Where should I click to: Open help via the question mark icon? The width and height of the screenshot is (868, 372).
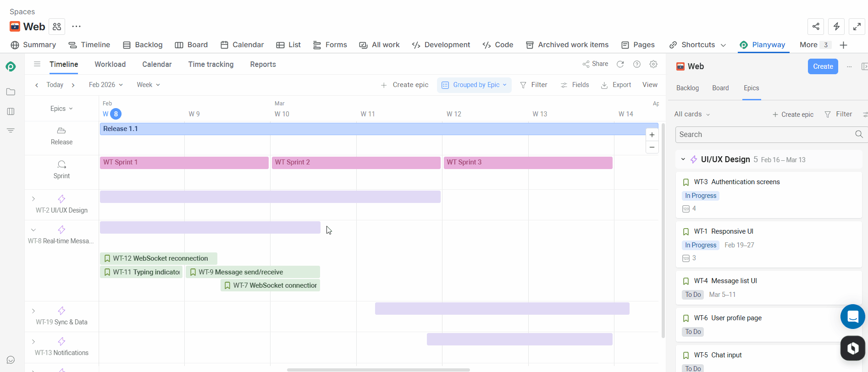click(x=637, y=64)
